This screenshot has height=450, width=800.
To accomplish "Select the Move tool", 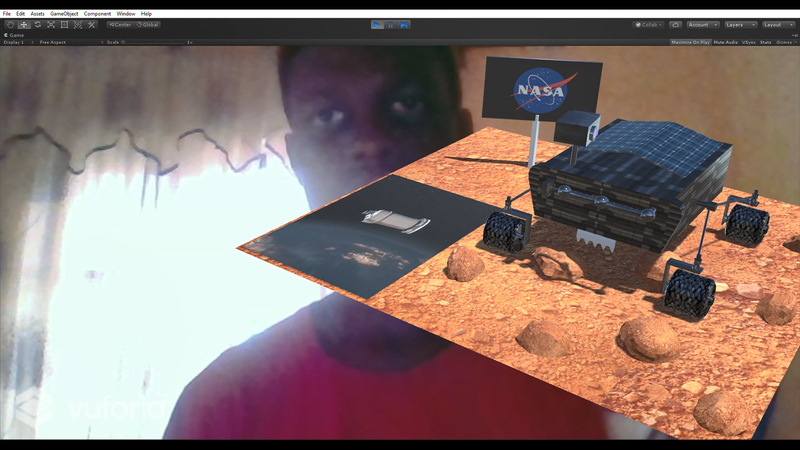I will click(24, 24).
